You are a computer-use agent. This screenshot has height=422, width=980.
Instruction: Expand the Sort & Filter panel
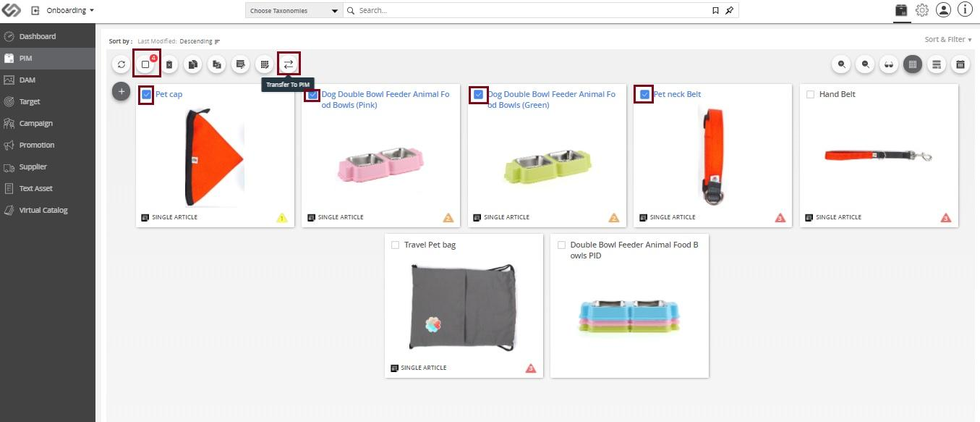(947, 40)
